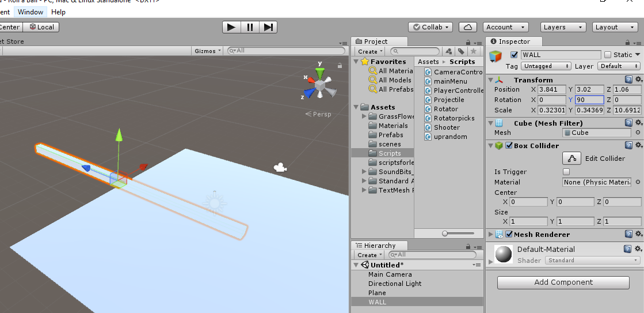This screenshot has width=644, height=313.
Task: Click the Pause button in toolbar
Action: point(250,27)
